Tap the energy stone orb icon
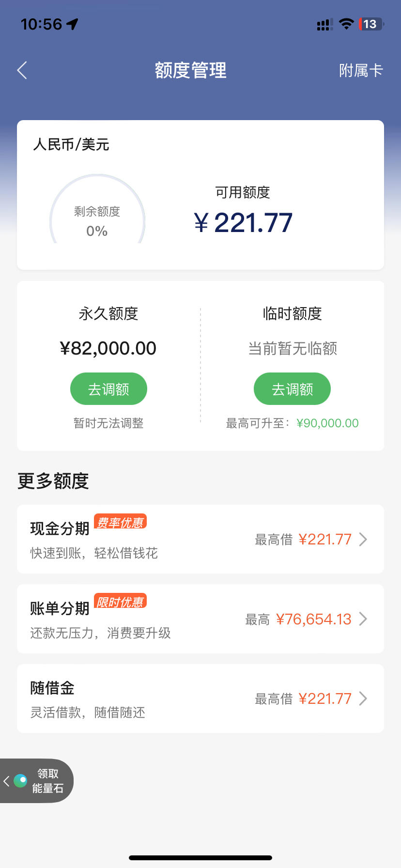 click(20, 781)
